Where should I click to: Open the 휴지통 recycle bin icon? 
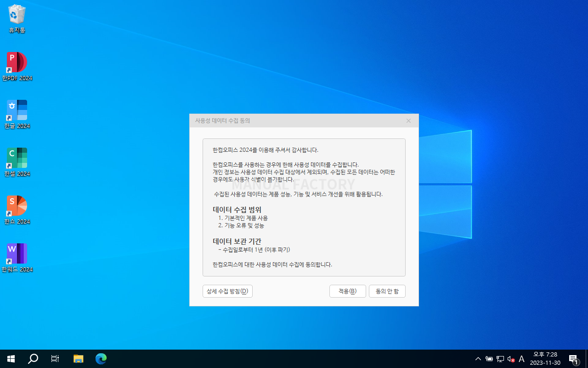point(17,19)
